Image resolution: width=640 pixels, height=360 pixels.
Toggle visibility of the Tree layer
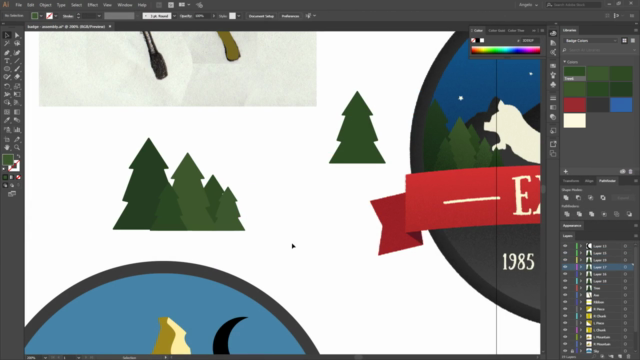coord(565,288)
